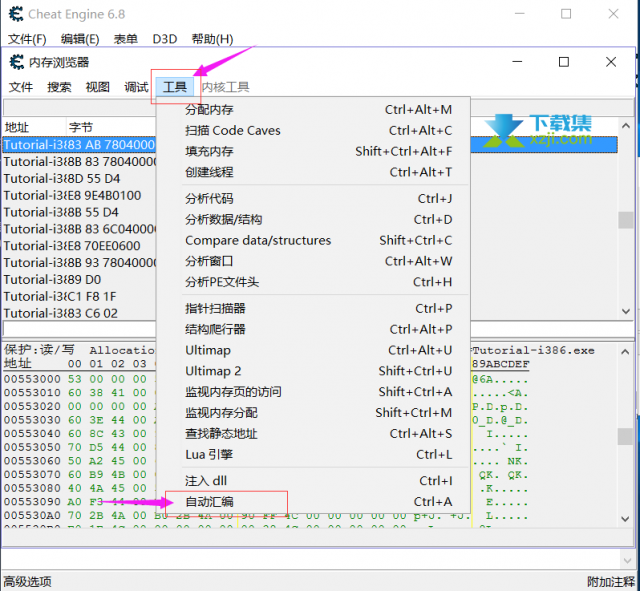Screen dimensions: 640x591
Task: Open 文件 menu in 内存浏览器 window
Action: 21,87
